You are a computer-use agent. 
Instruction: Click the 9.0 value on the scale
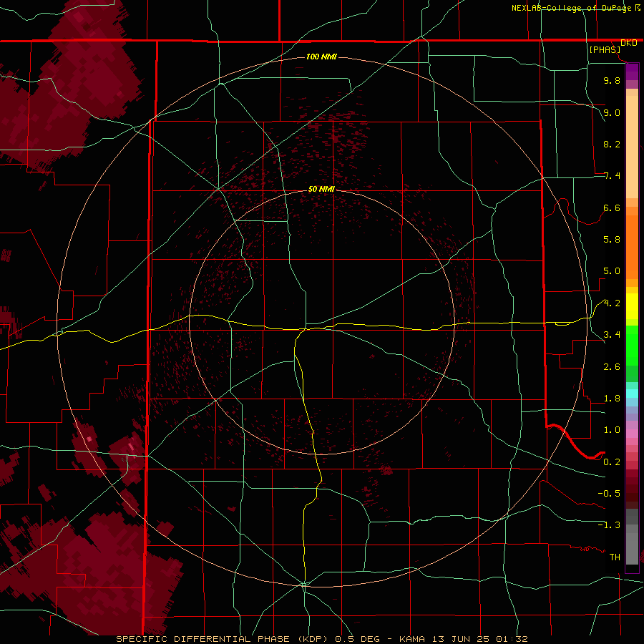point(612,112)
